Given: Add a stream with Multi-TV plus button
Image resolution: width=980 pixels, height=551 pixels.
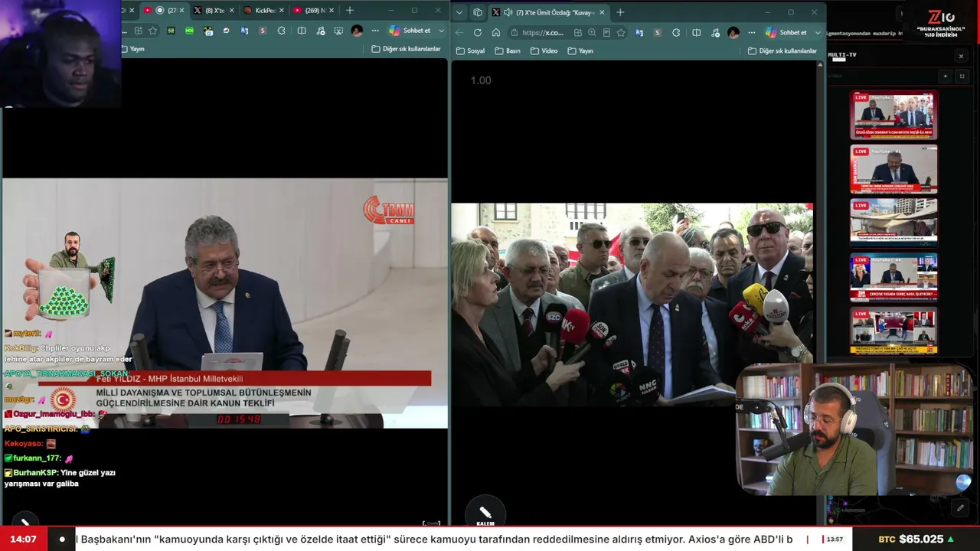Looking at the screenshot, I should pyautogui.click(x=945, y=76).
